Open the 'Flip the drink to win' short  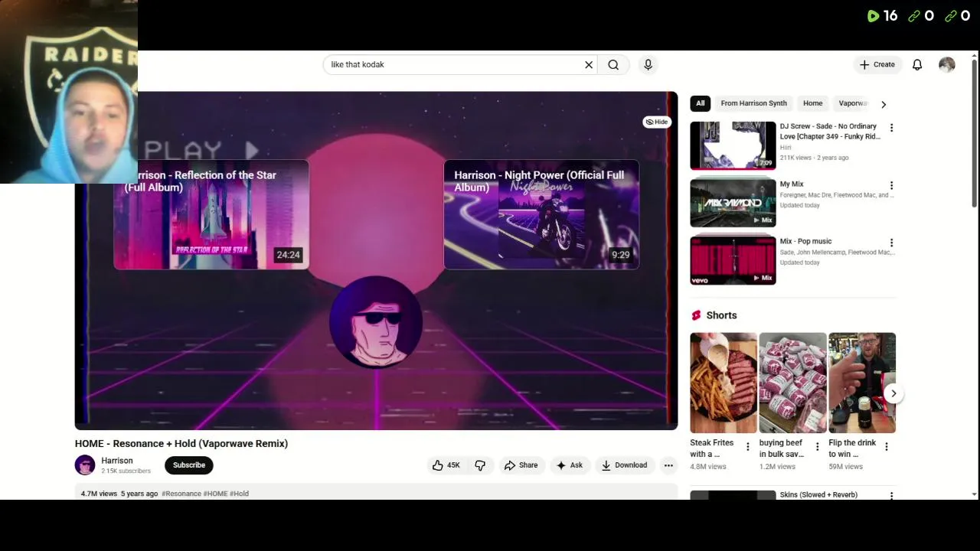[x=862, y=383]
